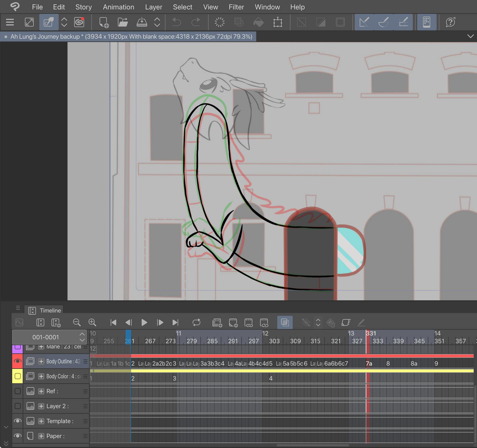Show the Ref layer

(17, 391)
